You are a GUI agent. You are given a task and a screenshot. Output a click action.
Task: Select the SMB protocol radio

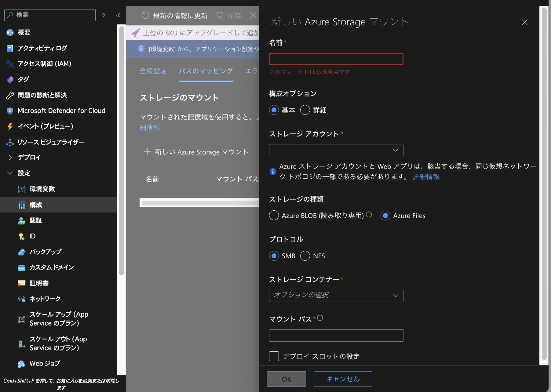coord(274,256)
